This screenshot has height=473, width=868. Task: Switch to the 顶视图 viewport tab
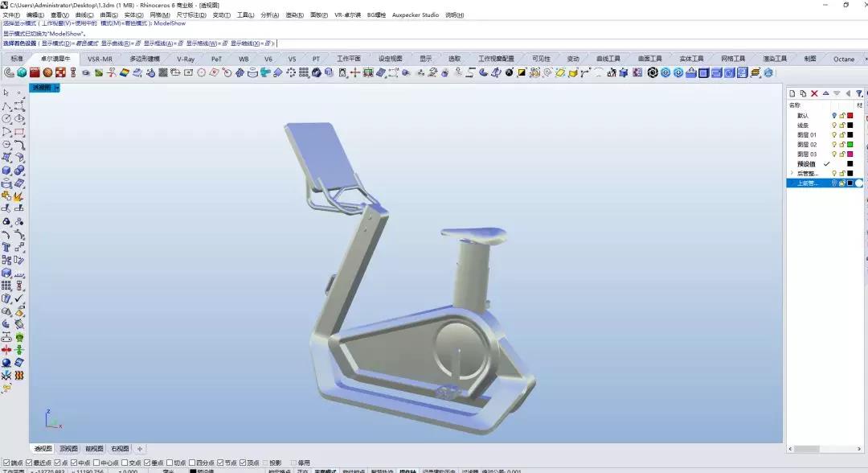coord(68,449)
